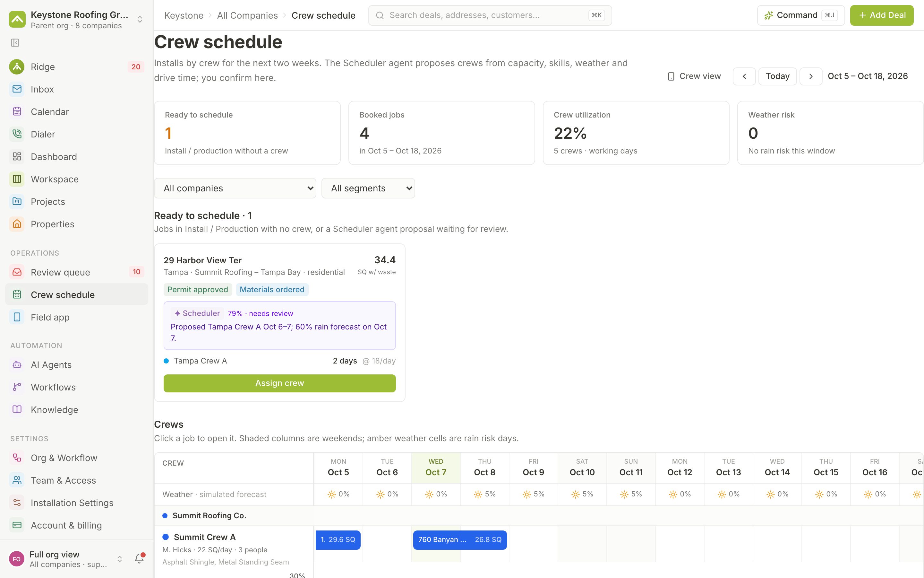
Task: Click the Today button
Action: click(777, 76)
